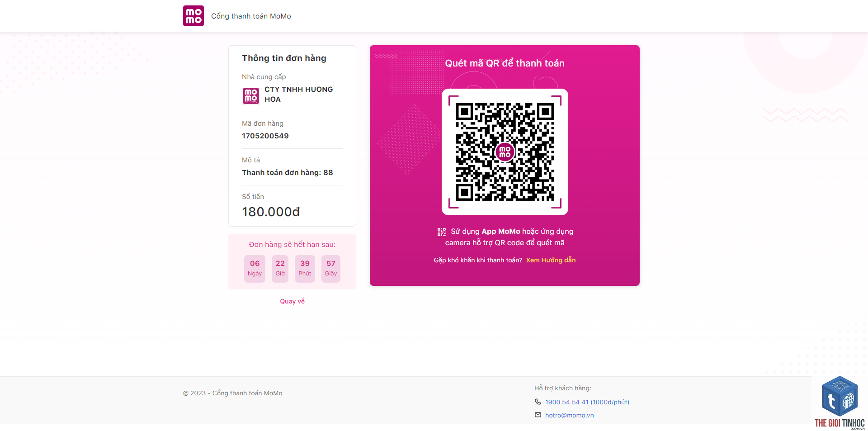This screenshot has width=868, height=431.
Task: Click the QR code image to pay
Action: pyautogui.click(x=505, y=152)
